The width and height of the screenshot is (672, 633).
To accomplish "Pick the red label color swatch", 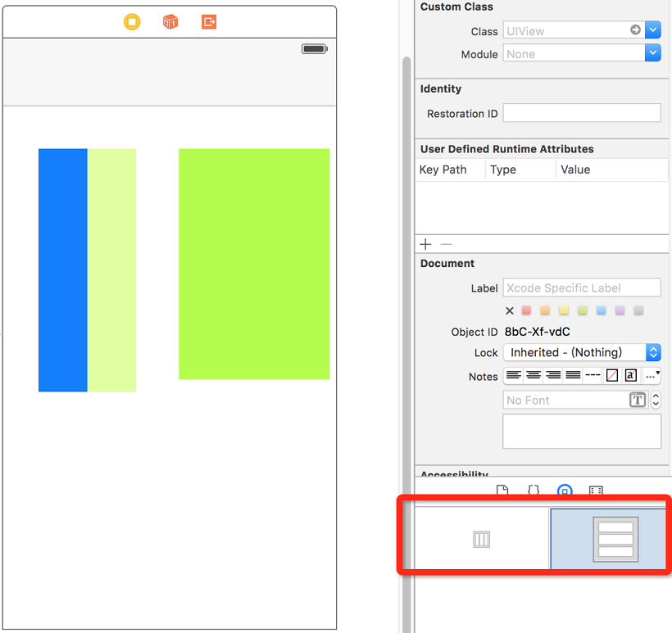I will 527,311.
